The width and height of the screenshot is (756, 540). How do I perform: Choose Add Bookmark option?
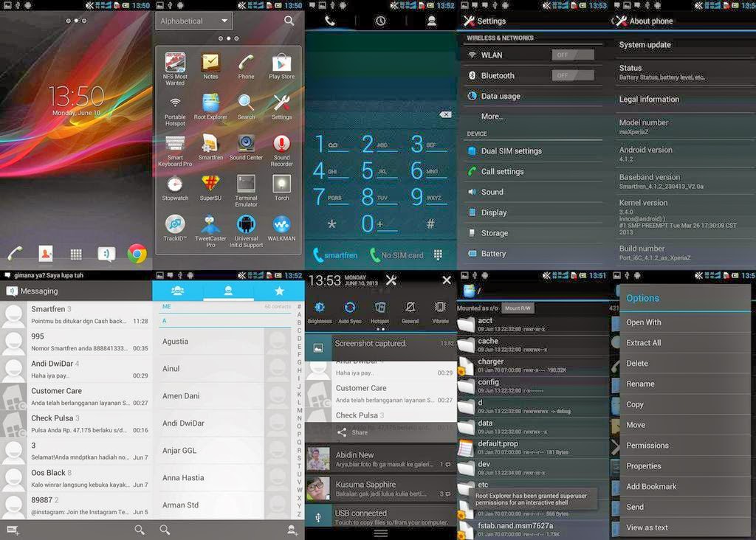(684, 486)
